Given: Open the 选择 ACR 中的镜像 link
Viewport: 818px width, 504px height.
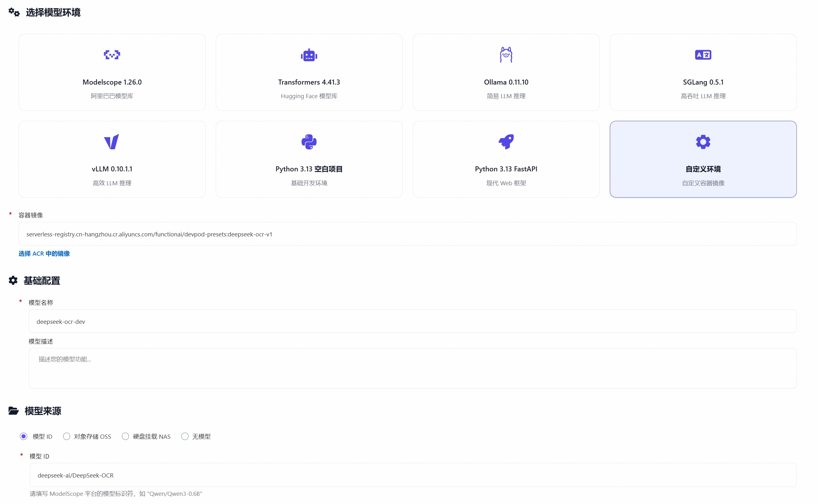Looking at the screenshot, I should pos(44,253).
